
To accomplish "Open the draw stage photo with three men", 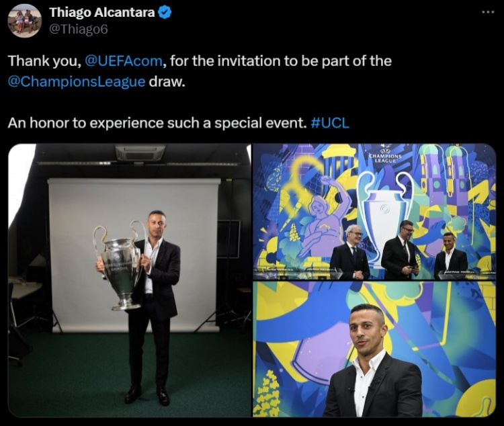I will click(374, 212).
